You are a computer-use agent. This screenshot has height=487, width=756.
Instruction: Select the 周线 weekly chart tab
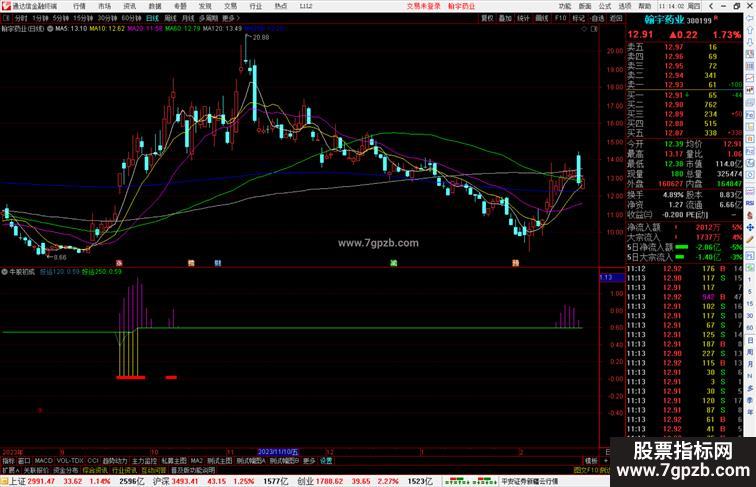170,18
